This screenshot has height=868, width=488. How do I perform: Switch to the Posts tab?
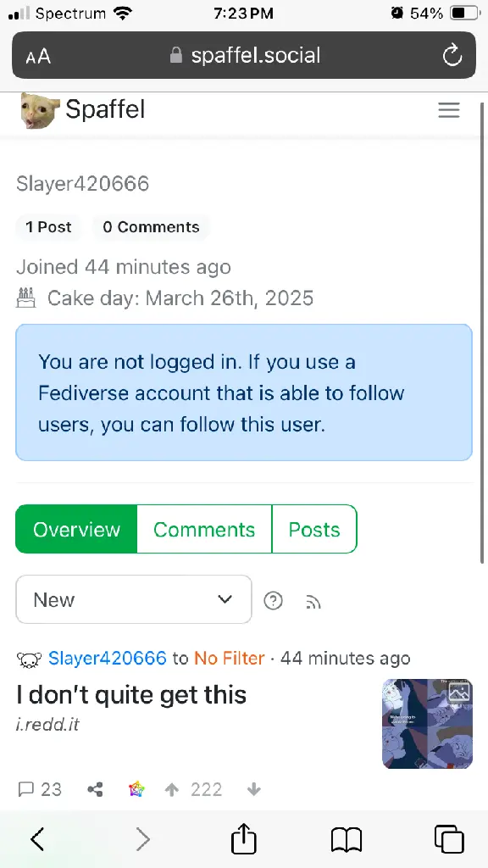(314, 529)
